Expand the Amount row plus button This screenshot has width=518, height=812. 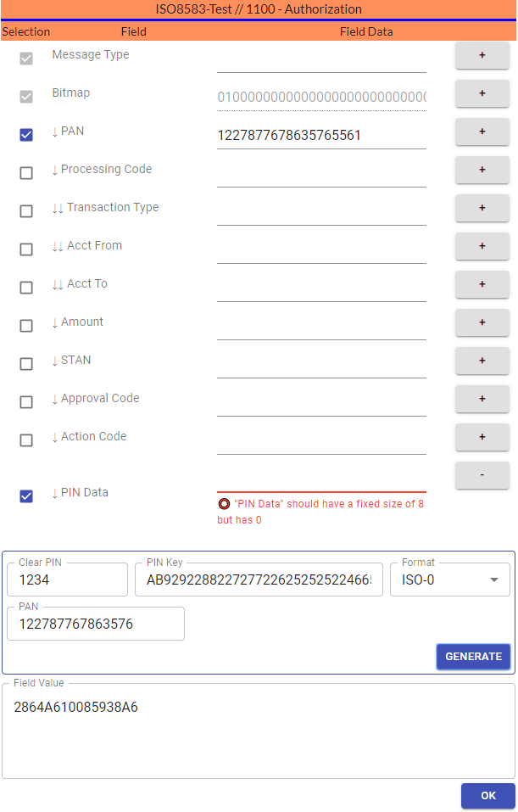pos(482,322)
